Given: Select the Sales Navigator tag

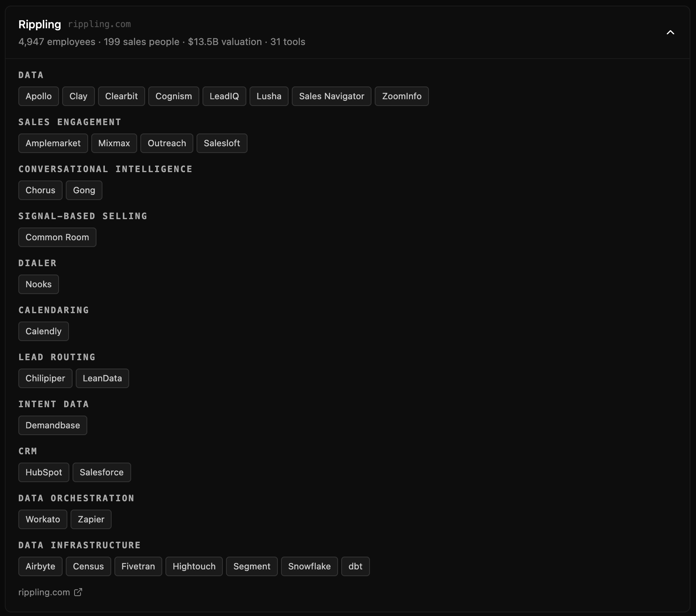Looking at the screenshot, I should point(332,96).
